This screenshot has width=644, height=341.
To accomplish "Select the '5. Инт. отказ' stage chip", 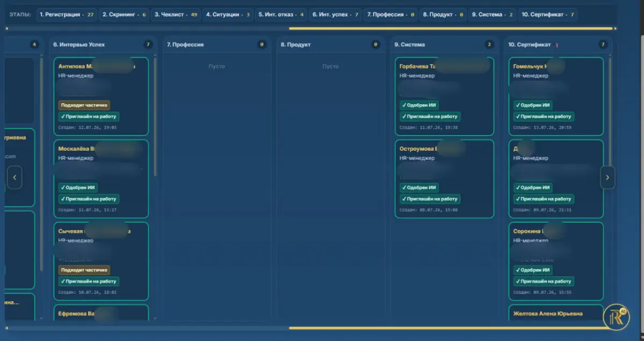I will [x=281, y=15].
